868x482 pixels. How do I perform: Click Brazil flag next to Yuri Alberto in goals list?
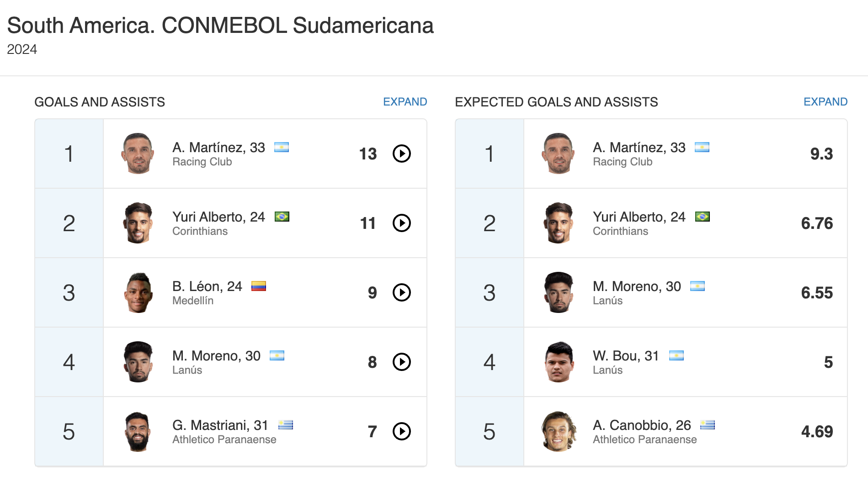click(x=282, y=217)
